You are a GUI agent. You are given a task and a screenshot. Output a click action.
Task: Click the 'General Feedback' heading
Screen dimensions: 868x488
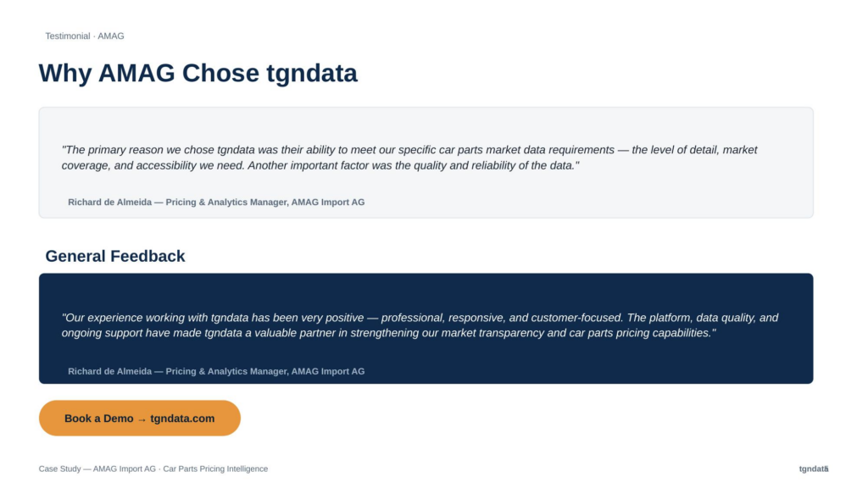[x=115, y=256]
